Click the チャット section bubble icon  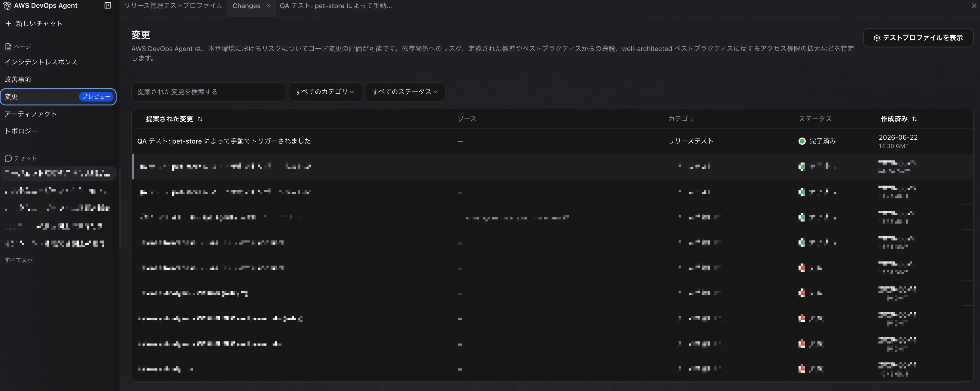(8, 158)
